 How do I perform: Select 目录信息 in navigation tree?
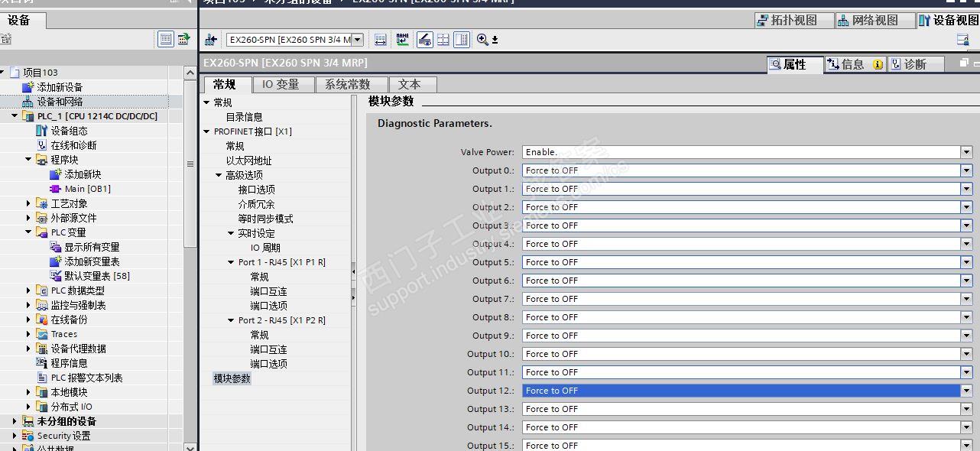244,117
